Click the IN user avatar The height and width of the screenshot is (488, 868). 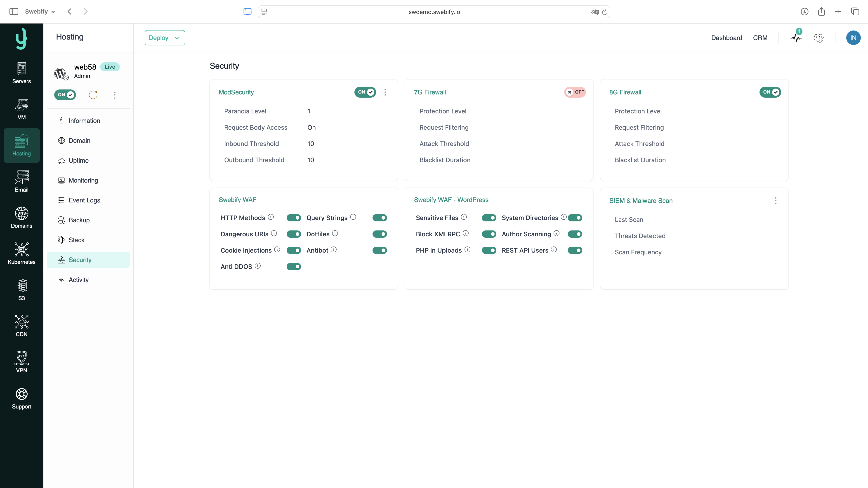coord(853,38)
